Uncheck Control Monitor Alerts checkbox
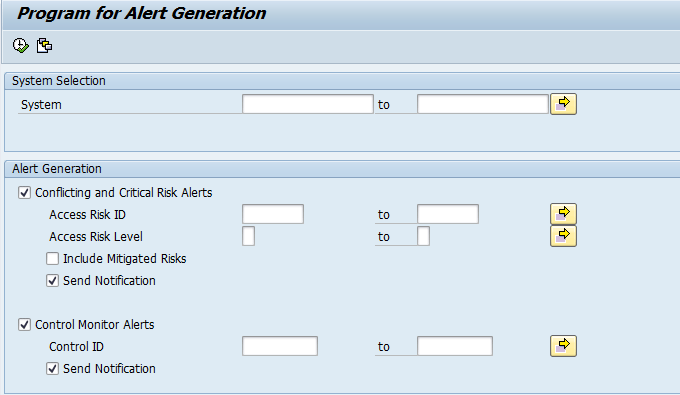 point(24,324)
